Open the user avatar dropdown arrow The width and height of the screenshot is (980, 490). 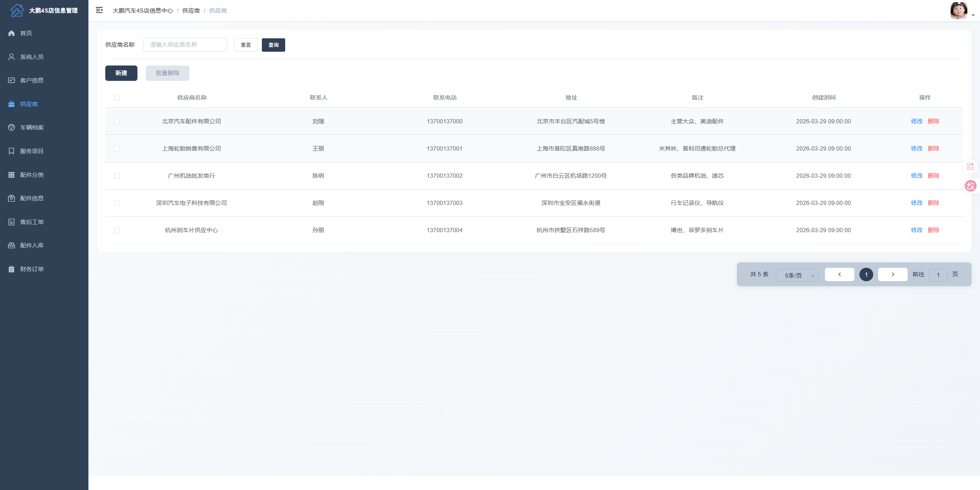(973, 15)
